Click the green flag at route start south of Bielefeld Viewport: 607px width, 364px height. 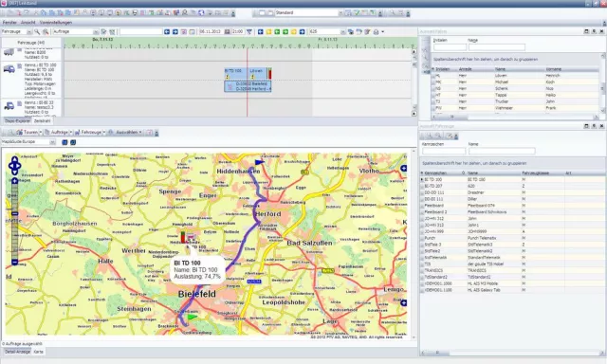192,317
